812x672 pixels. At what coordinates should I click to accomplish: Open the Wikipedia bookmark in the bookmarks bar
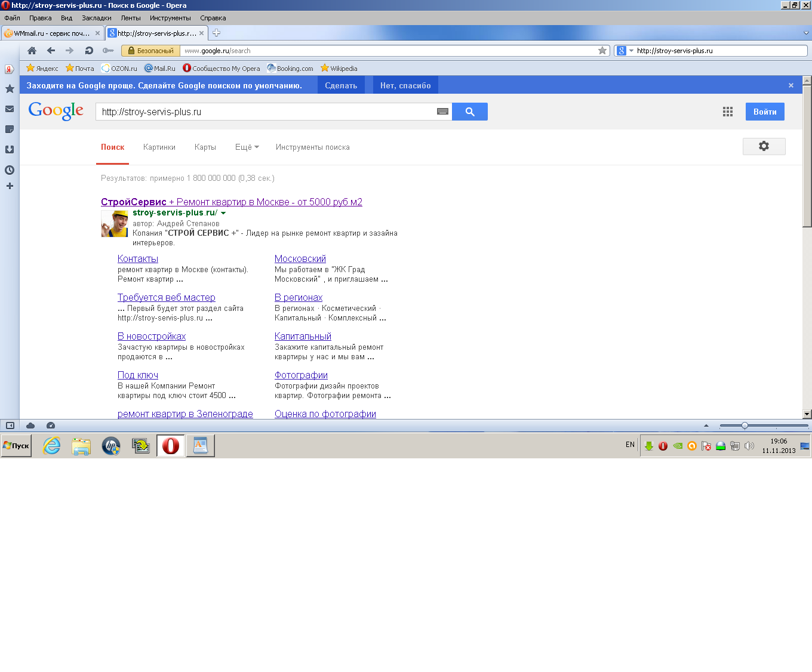[339, 68]
